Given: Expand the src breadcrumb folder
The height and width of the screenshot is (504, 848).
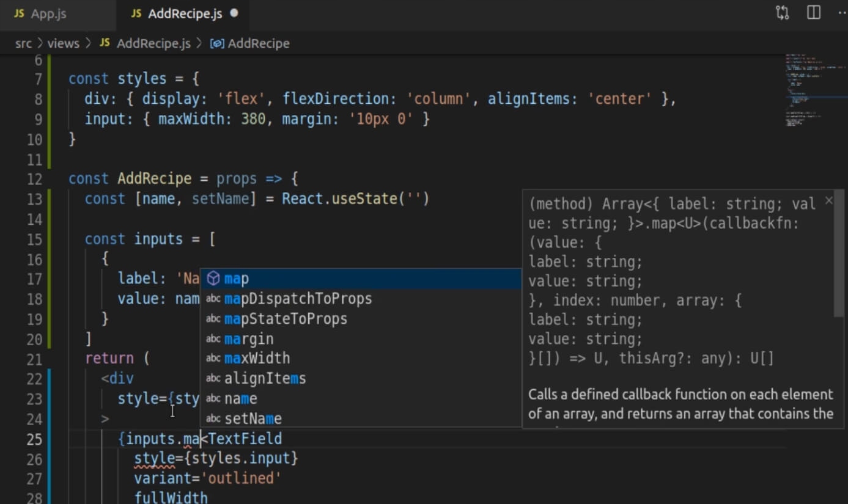Looking at the screenshot, I should click(x=23, y=44).
